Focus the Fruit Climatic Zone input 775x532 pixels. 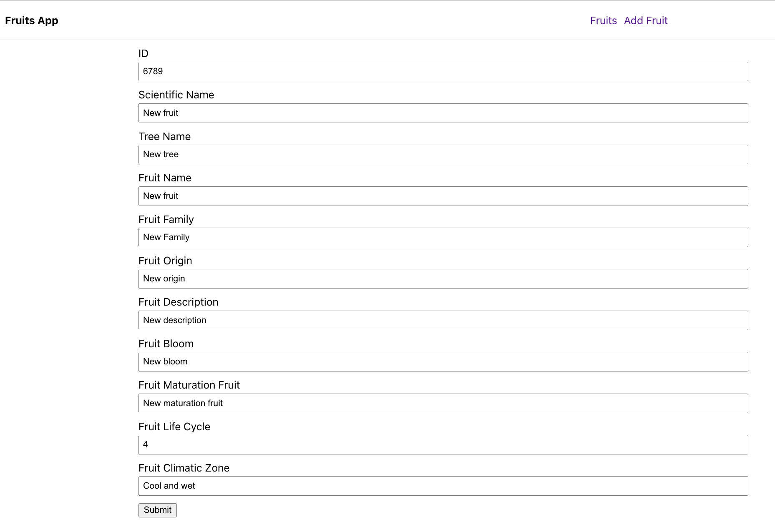pos(443,486)
